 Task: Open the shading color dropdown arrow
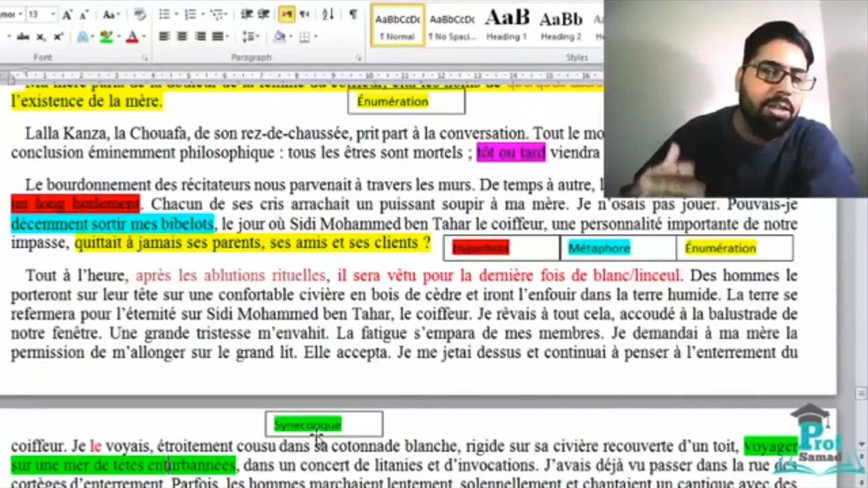point(290,37)
